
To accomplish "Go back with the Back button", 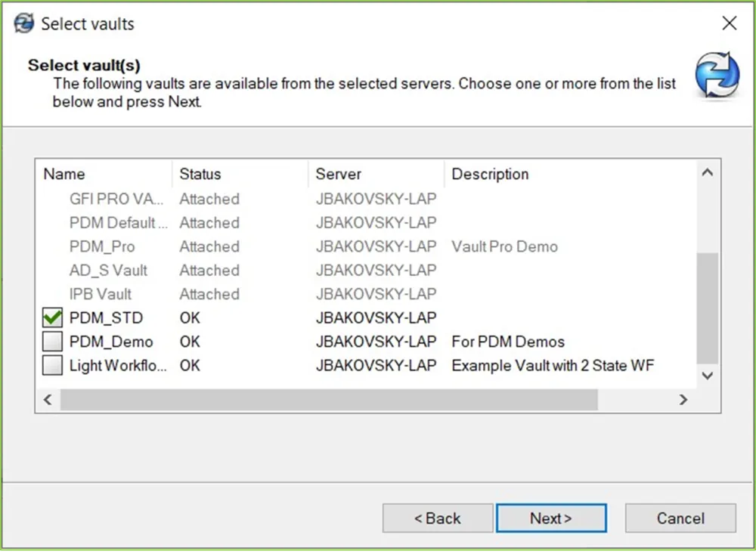I will 438,518.
